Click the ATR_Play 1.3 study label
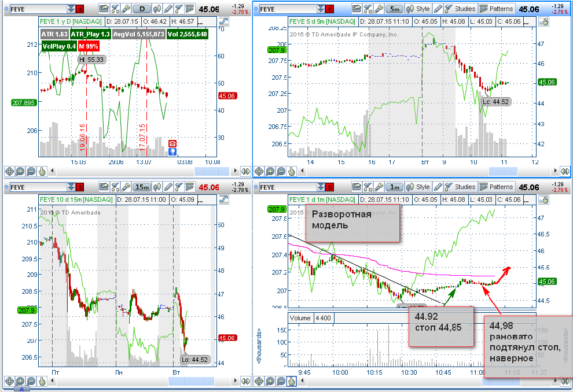Viewport: 573px width, 392px height. coord(90,34)
